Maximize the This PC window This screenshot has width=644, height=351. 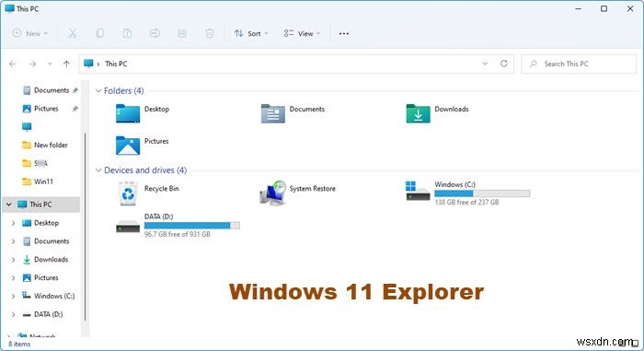tap(604, 8)
